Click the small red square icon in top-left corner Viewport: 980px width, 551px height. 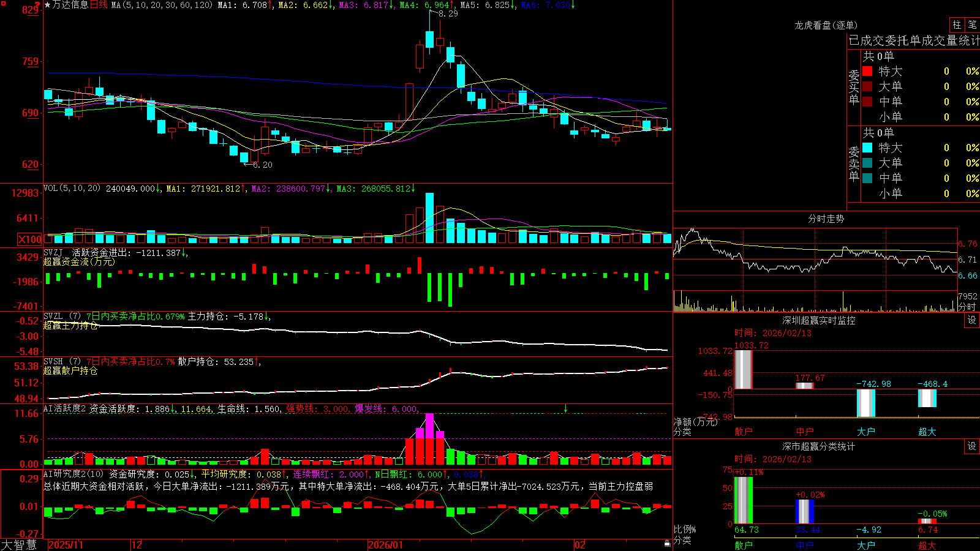(2, 2)
